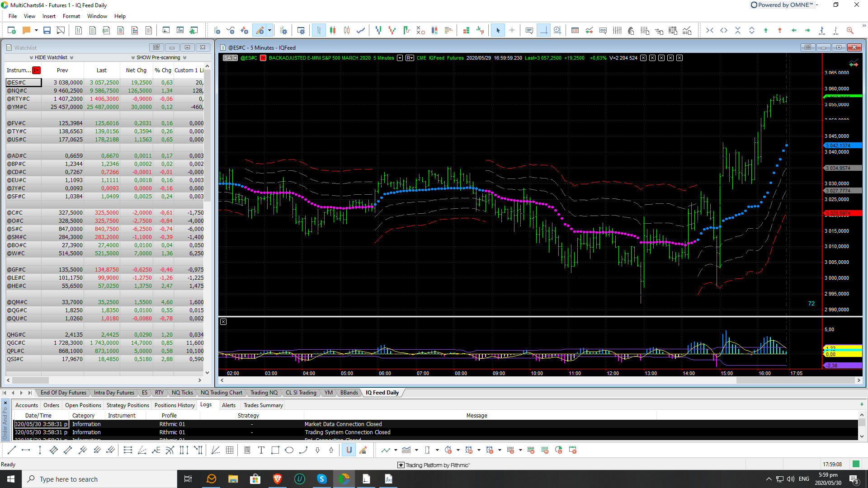Viewport: 868px width, 488px height.
Task: Toggle the magnet snap mode
Action: [349, 450]
